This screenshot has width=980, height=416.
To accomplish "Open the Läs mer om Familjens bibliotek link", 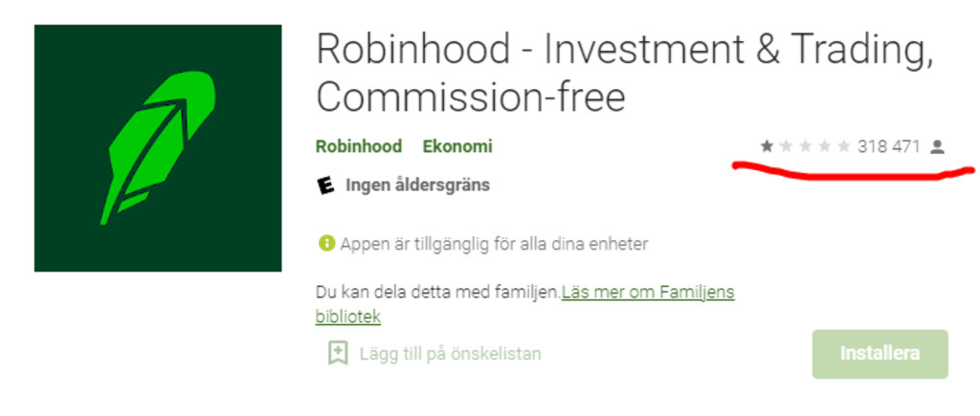I will click(647, 293).
